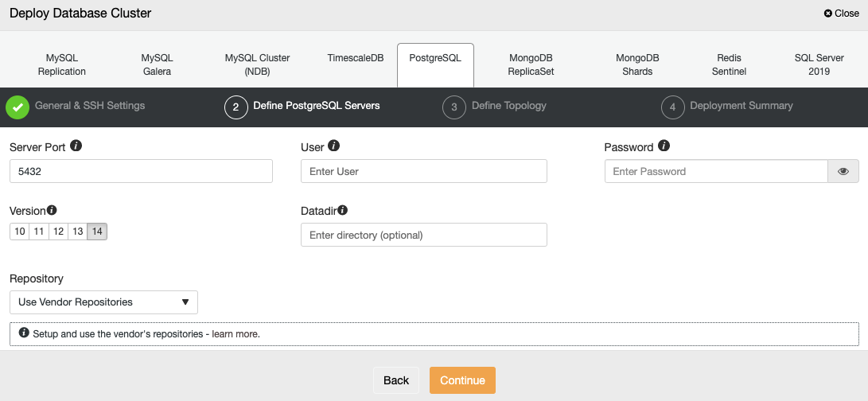868x401 pixels.
Task: Select the Redis Sentinel tab
Action: (729, 64)
